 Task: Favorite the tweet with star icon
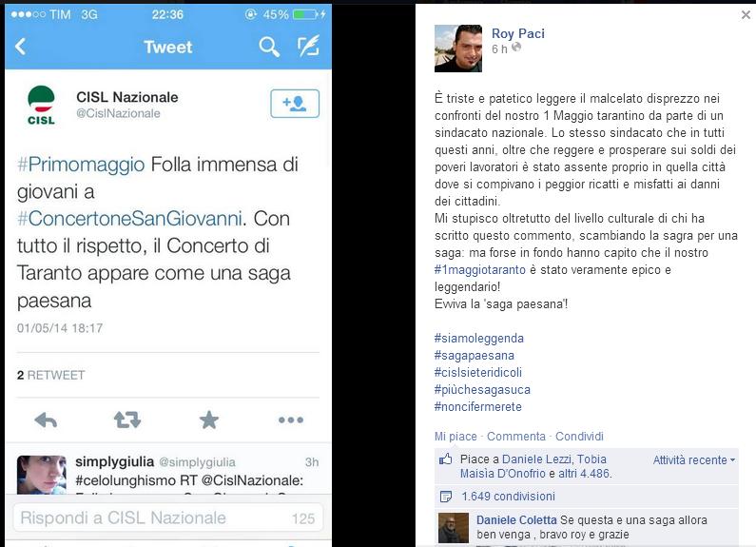[209, 420]
